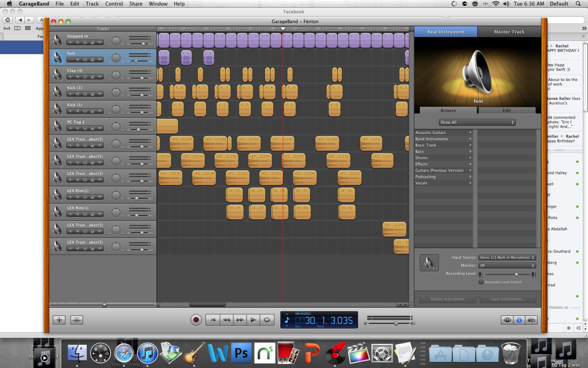Click the Fast Forward transport button
The width and height of the screenshot is (588, 368).
point(240,320)
